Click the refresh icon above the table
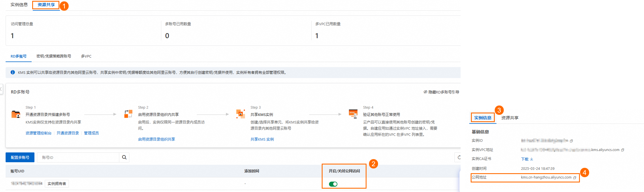Screen dimensions: 644x192 pyautogui.click(x=459, y=157)
